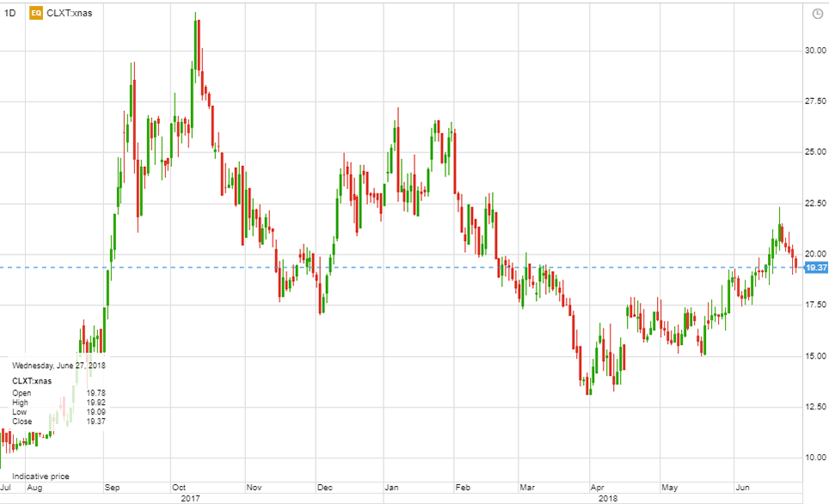The image size is (829, 504).
Task: Click the Jun label on time axis
Action: (x=742, y=488)
